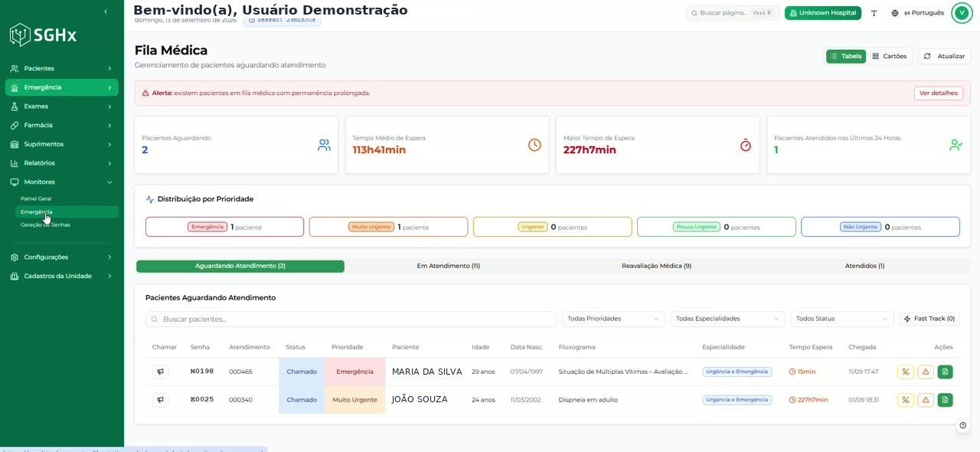Open the user avatar V menu
980x452 pixels.
[x=962, y=13]
